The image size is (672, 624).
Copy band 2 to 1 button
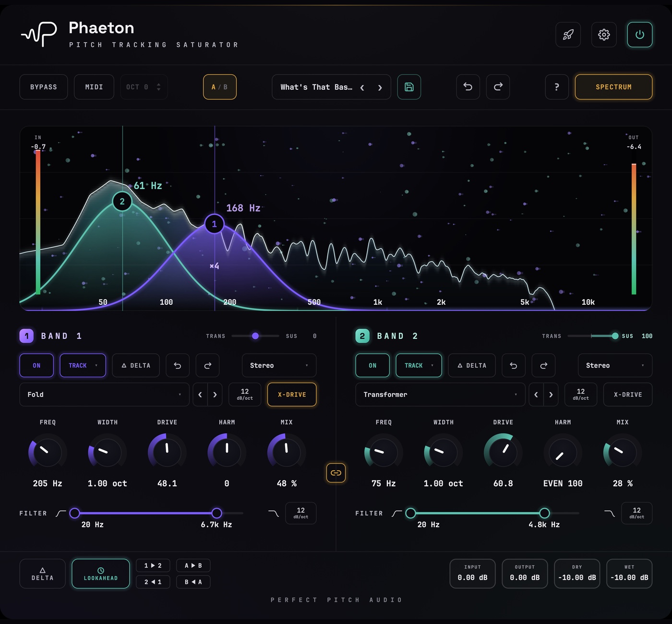(x=153, y=582)
